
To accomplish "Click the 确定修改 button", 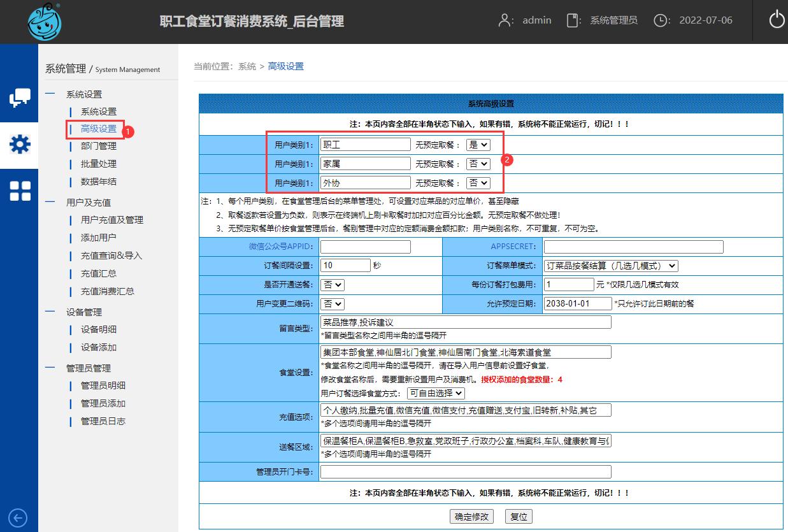I will pos(472,517).
